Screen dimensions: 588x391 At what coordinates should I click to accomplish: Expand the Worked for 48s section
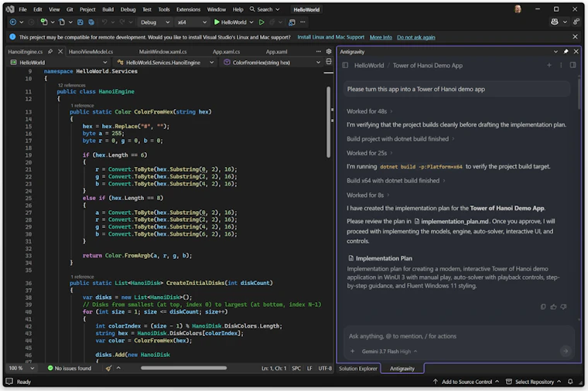[x=369, y=111]
